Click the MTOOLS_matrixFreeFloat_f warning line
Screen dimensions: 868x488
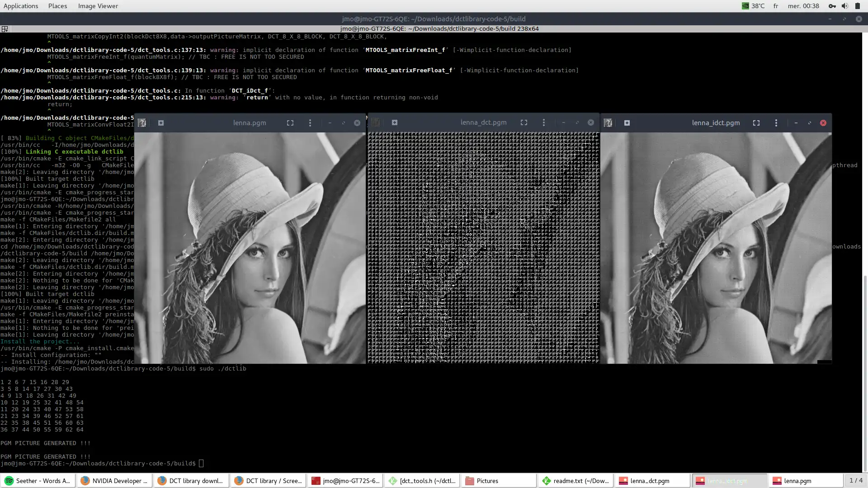[289, 70]
